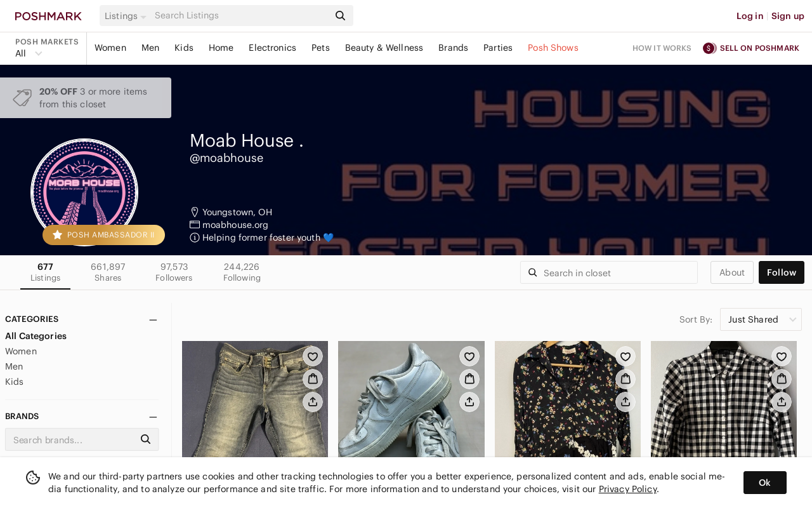The image size is (812, 508).
Task: Click the location pin icon by Youngstown
Action: 195,212
